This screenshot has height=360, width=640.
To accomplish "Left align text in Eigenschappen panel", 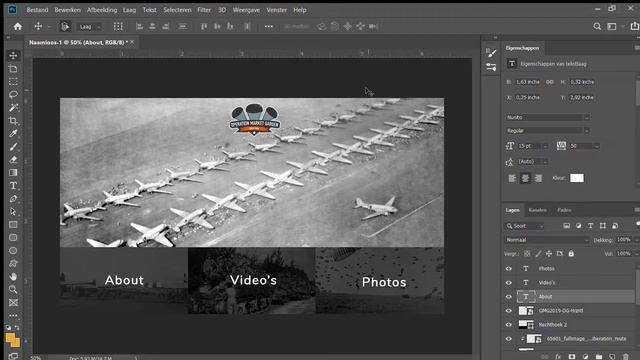I will click(x=512, y=178).
